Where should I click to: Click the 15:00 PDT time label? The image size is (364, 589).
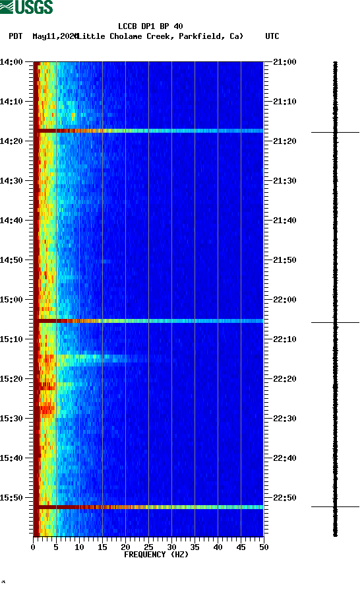coord(11,299)
